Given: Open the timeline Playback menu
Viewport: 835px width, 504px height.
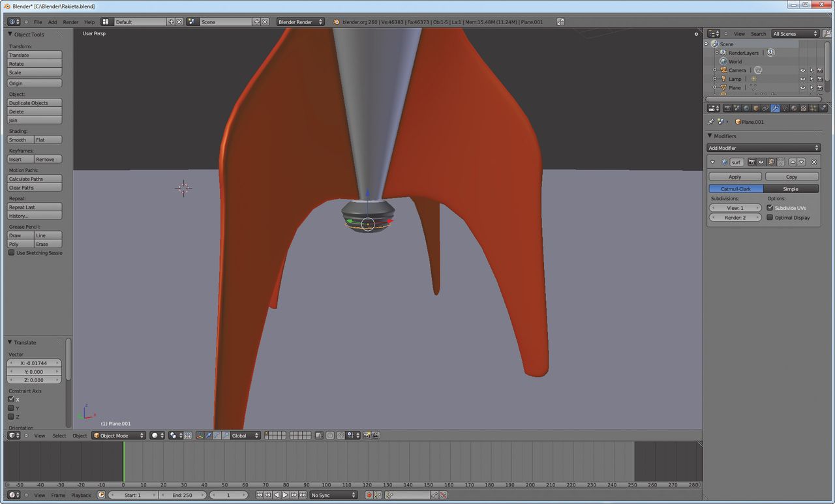Looking at the screenshot, I should 82,496.
